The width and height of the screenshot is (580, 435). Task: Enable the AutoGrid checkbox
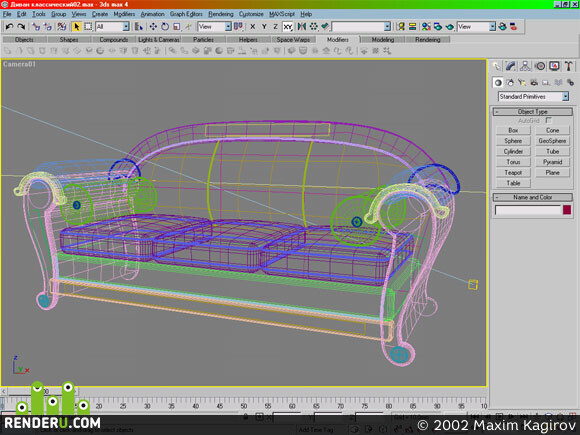(x=549, y=120)
